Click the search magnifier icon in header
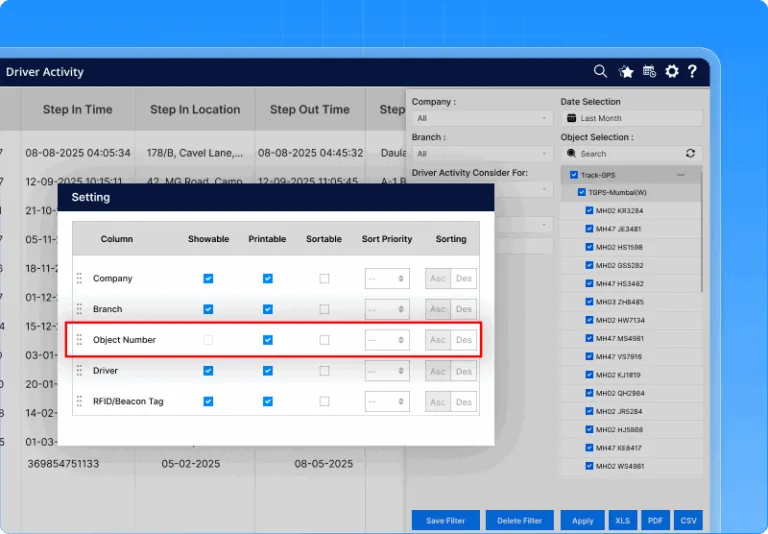Viewport: 768px width, 534px height. (x=600, y=71)
